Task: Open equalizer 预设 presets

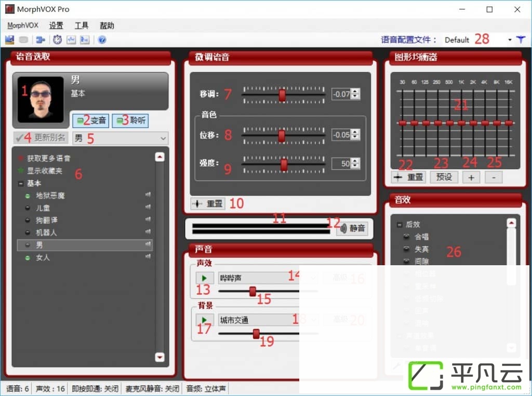Action: pos(444,177)
